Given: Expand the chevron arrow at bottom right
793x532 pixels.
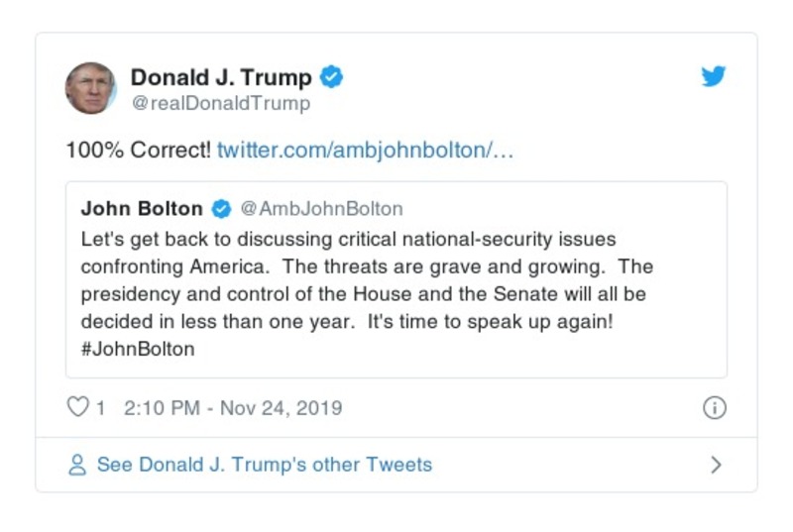Looking at the screenshot, I should (x=716, y=465).
